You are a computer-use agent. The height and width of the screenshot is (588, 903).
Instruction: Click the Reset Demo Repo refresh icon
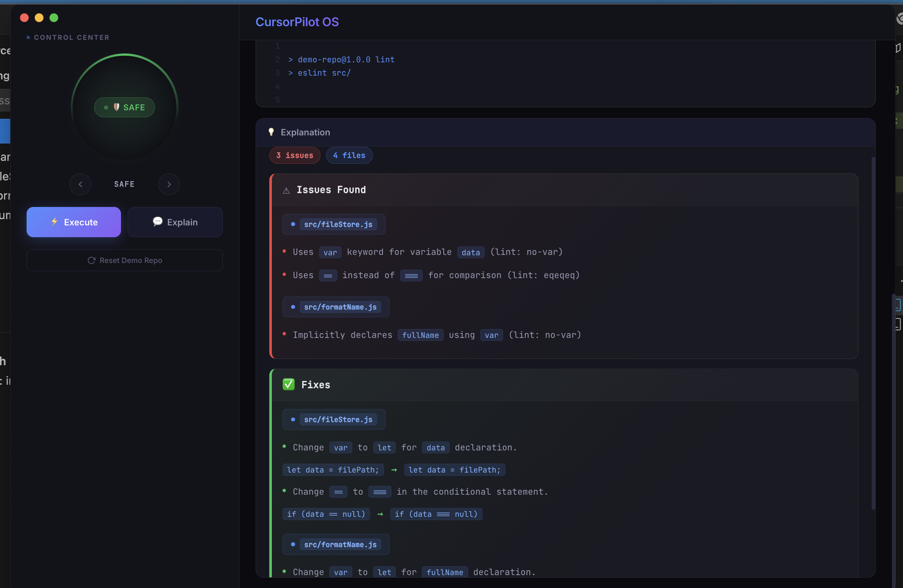tap(91, 260)
